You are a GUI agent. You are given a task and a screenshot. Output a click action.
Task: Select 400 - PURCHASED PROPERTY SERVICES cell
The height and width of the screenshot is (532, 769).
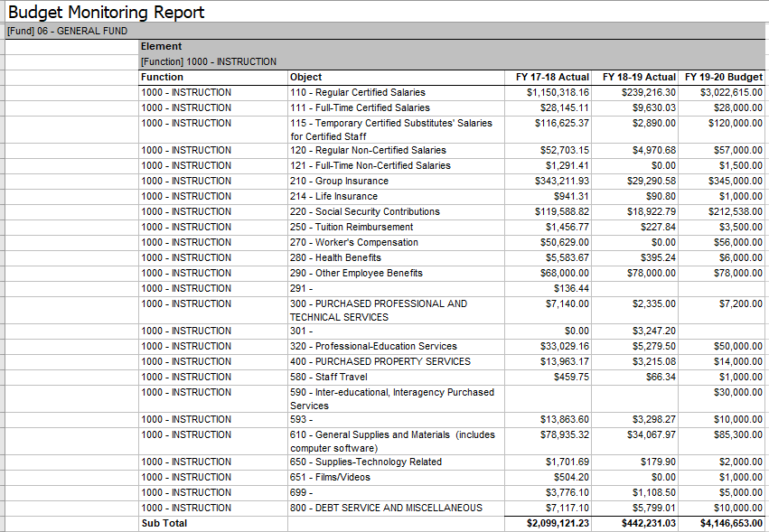pos(397,362)
